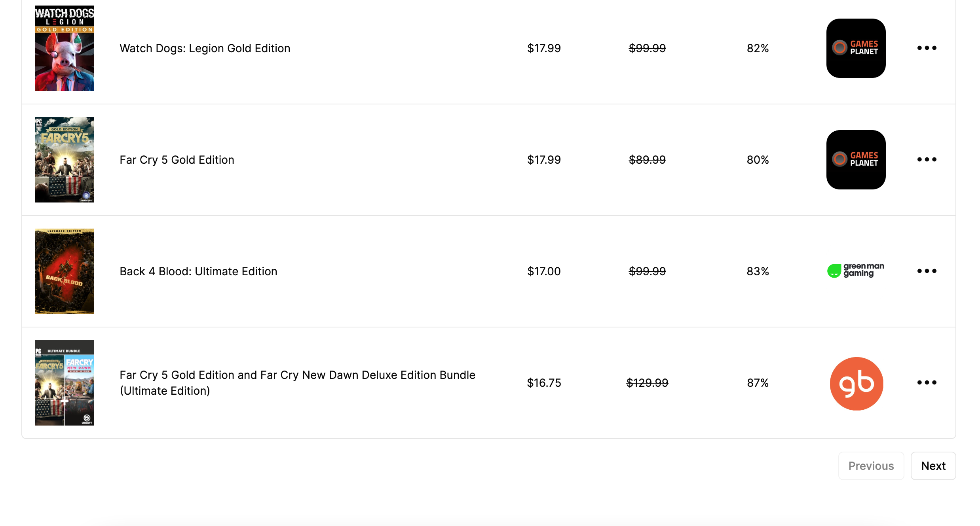Image resolution: width=980 pixels, height=526 pixels.
Task: Click the $17.00 price for Back 4 Blood
Action: click(x=544, y=271)
